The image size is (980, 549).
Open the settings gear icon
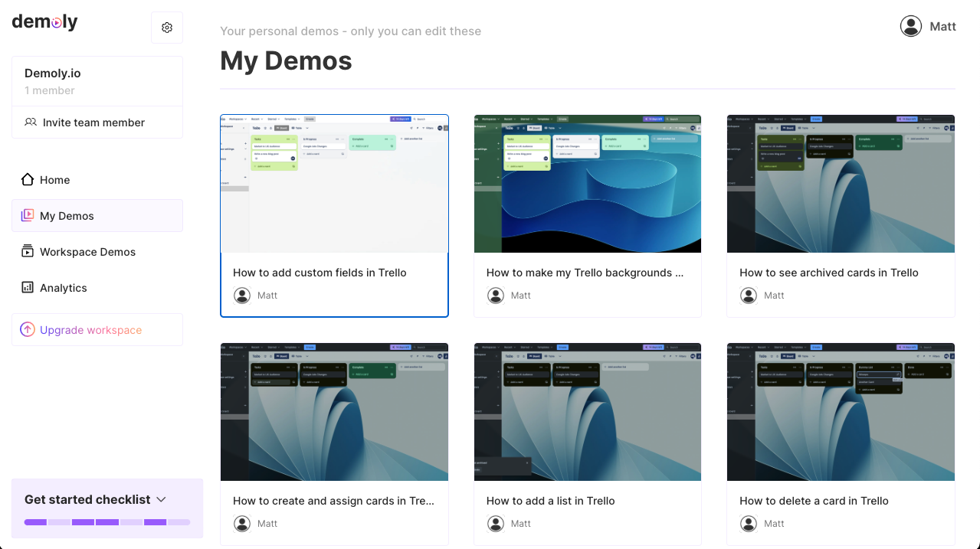click(167, 28)
